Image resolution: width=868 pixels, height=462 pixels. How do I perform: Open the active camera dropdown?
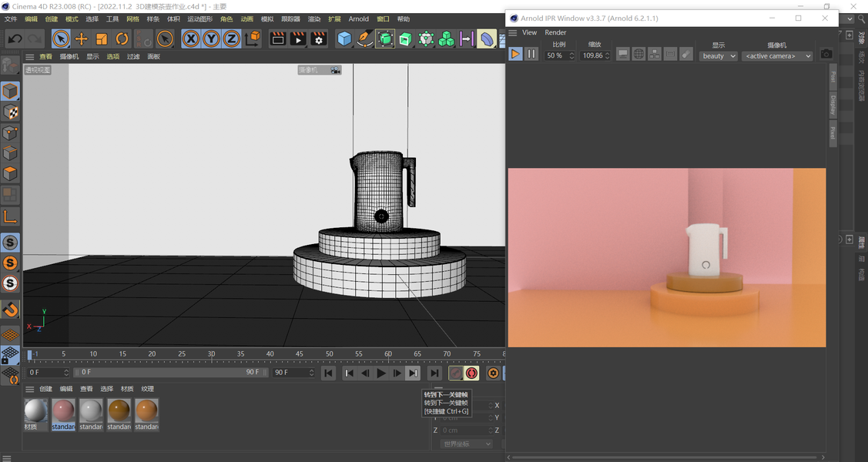point(776,56)
